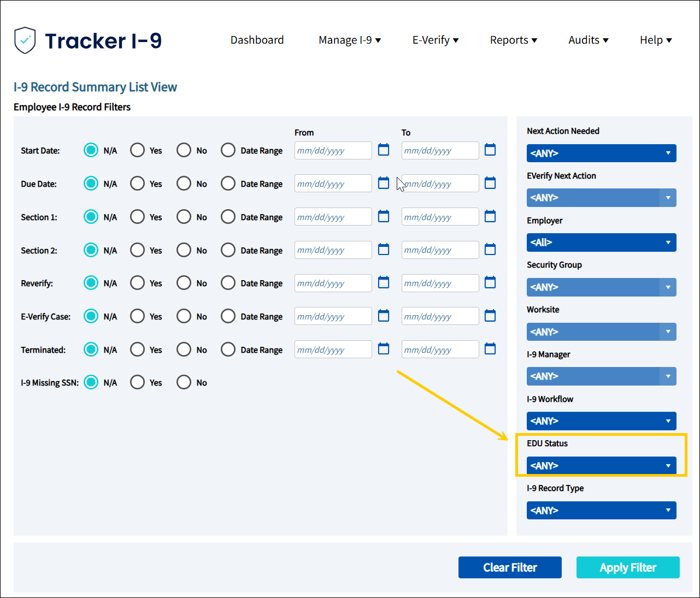Open the Reverify To calendar picker
The height and width of the screenshot is (598, 700).
[x=490, y=282]
